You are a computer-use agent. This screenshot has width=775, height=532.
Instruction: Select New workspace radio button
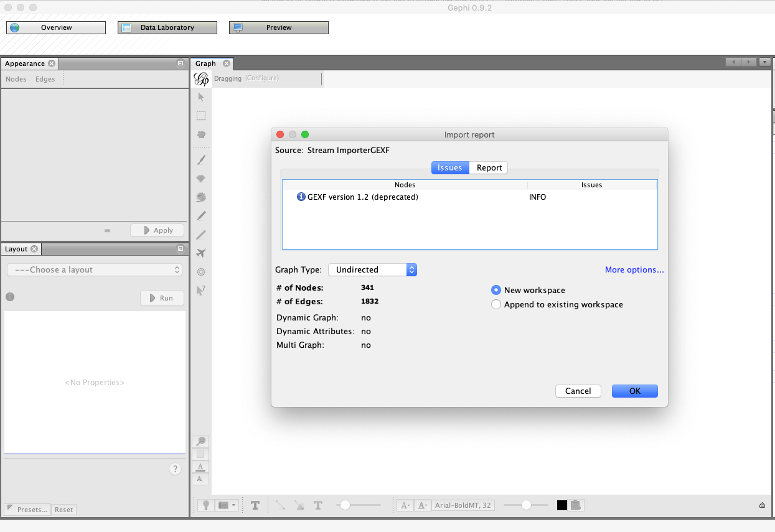pyautogui.click(x=496, y=290)
